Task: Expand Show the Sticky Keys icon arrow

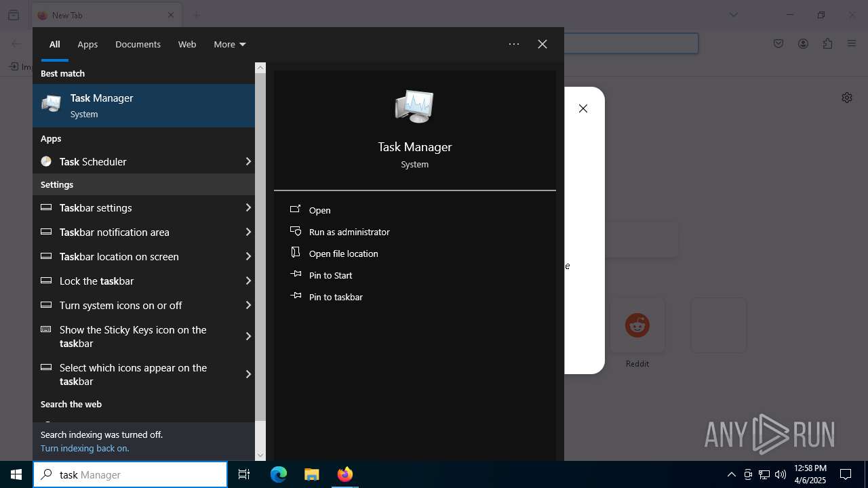Action: (x=248, y=336)
